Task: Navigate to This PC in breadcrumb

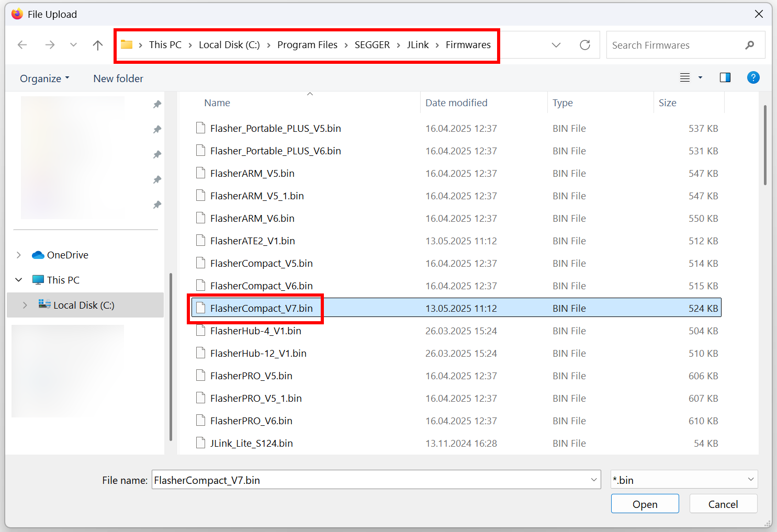Action: tap(165, 45)
